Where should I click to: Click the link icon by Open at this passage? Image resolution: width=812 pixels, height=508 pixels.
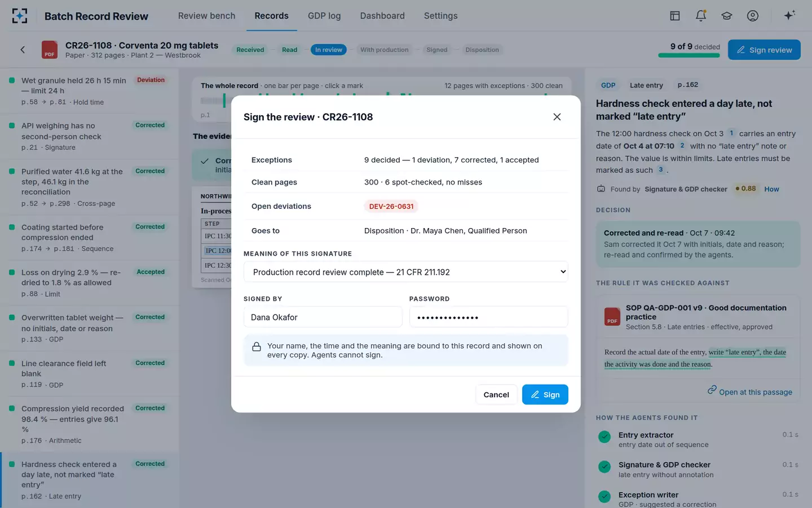(712, 390)
